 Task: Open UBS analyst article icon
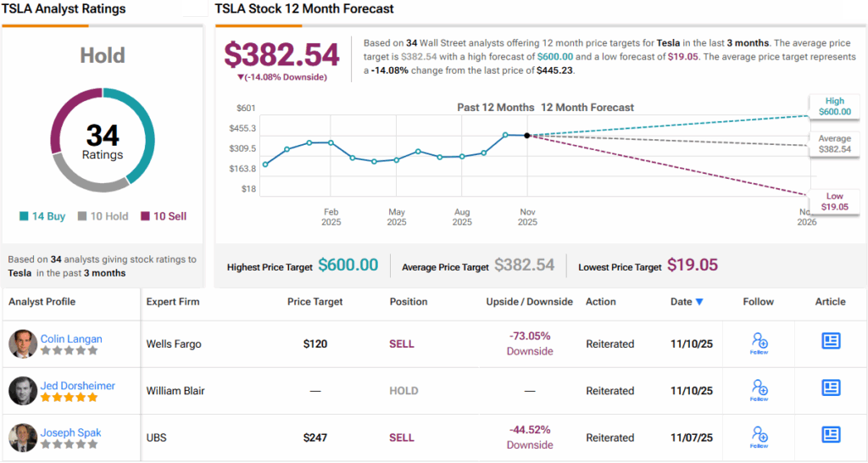coord(831,435)
